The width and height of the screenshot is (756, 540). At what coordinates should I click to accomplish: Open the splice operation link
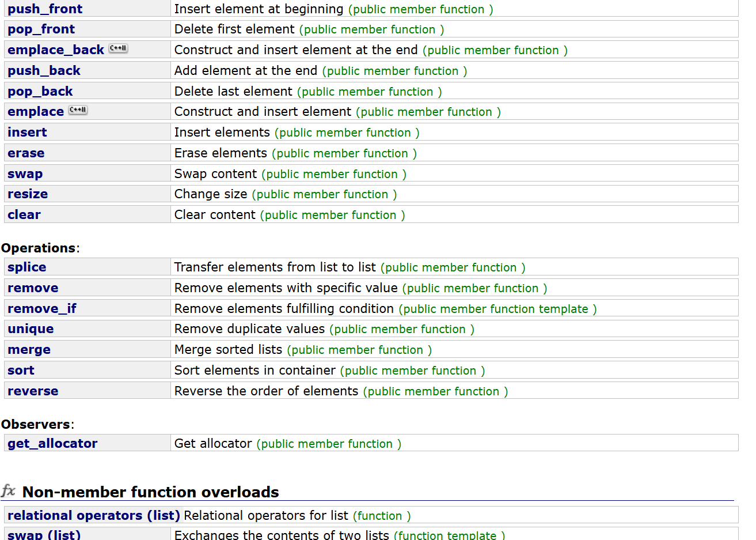click(x=27, y=267)
